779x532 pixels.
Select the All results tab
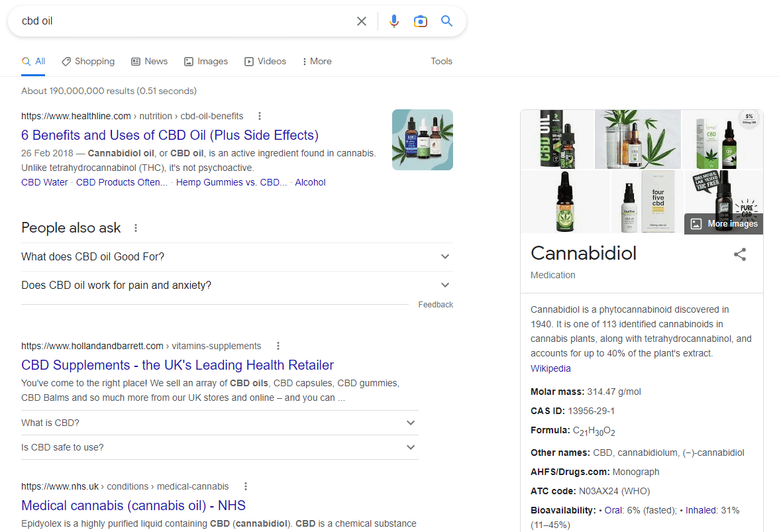33,61
